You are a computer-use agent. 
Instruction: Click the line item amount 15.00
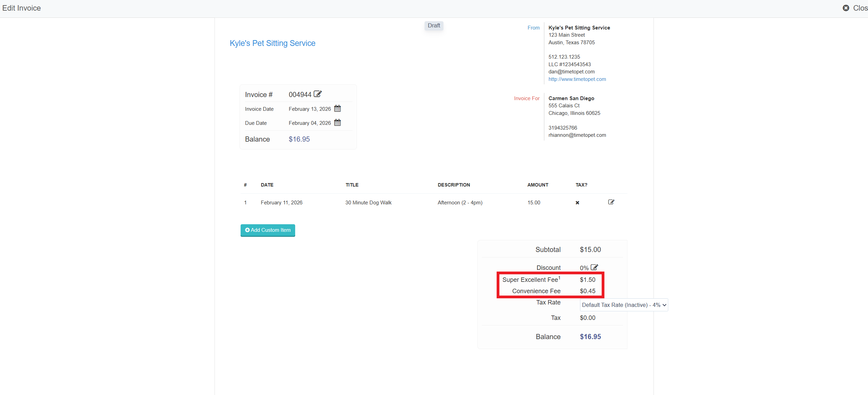point(534,203)
